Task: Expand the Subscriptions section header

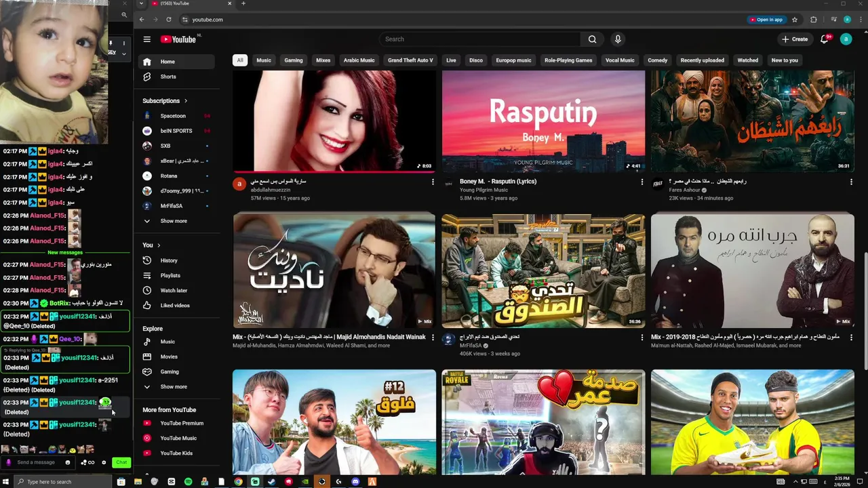Action: (x=165, y=101)
